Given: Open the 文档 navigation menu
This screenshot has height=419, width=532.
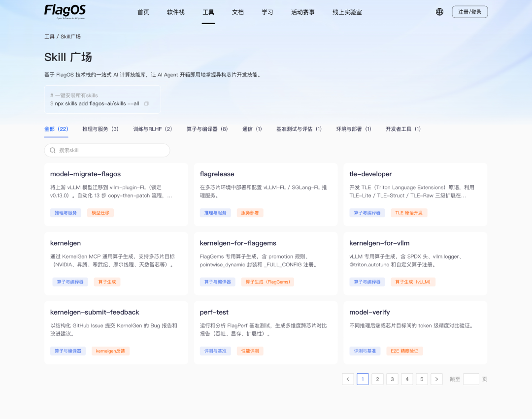Looking at the screenshot, I should click(x=238, y=12).
